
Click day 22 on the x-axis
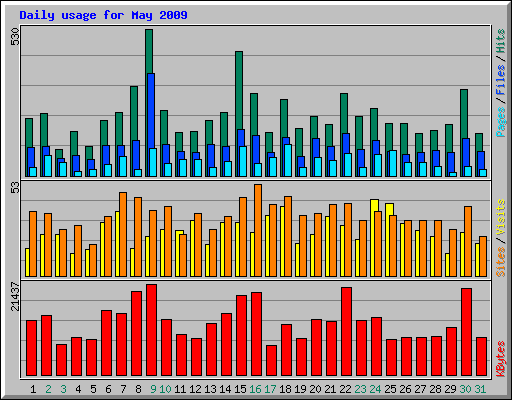pyautogui.click(x=345, y=389)
